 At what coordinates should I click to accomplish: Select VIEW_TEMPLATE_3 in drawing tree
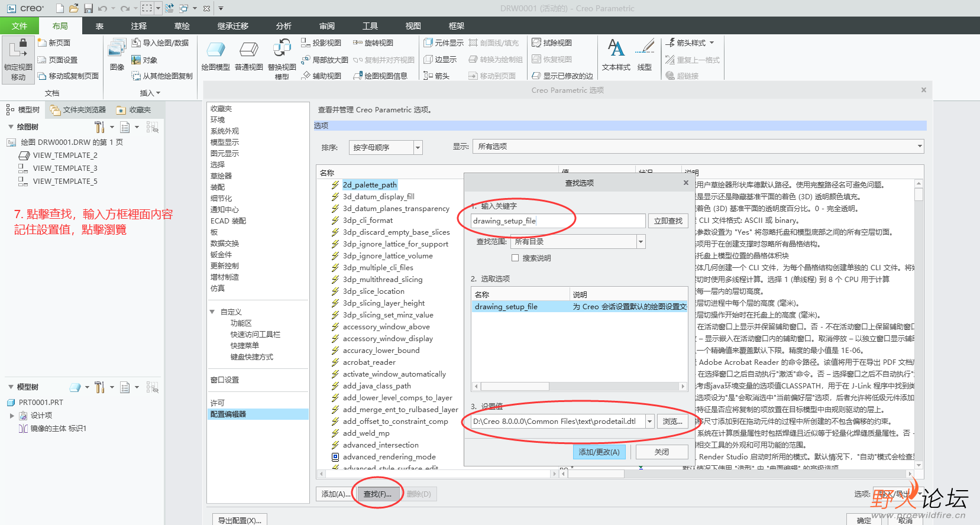(x=65, y=168)
